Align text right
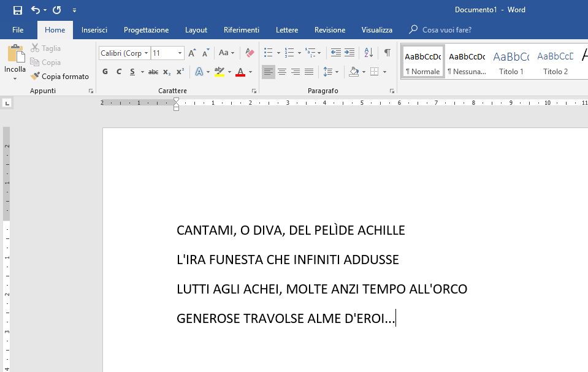The height and width of the screenshot is (372, 588). click(x=296, y=72)
